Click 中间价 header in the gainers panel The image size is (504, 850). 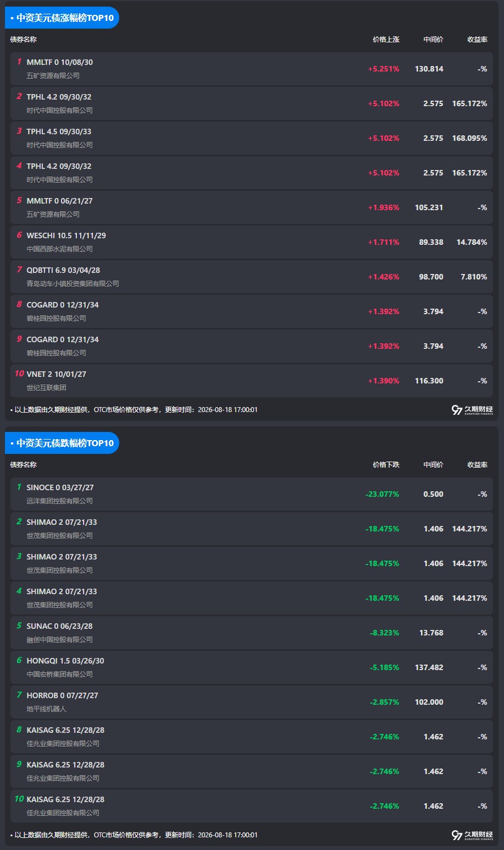(x=433, y=40)
